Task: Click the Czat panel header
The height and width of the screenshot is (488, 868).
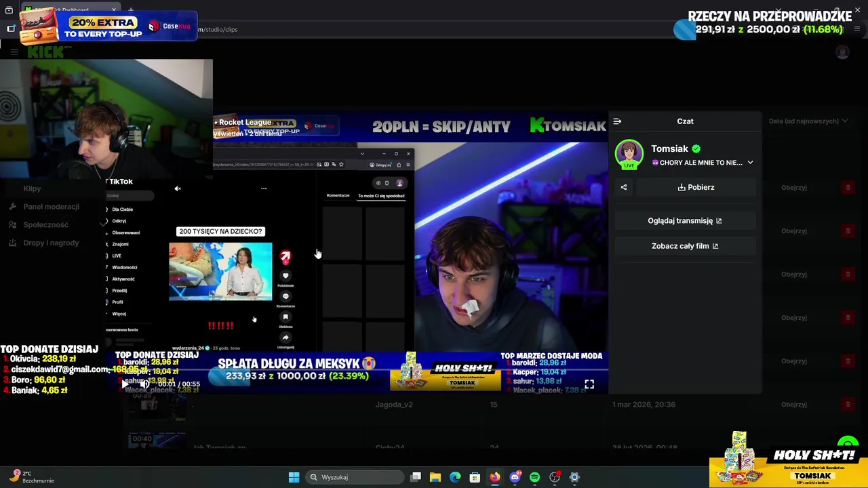Action: [x=685, y=121]
